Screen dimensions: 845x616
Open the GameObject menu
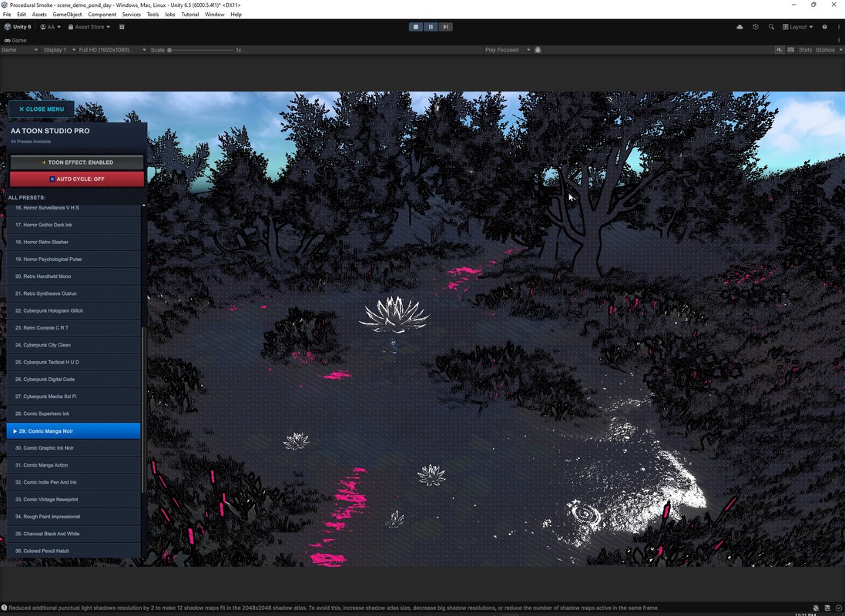pos(67,15)
